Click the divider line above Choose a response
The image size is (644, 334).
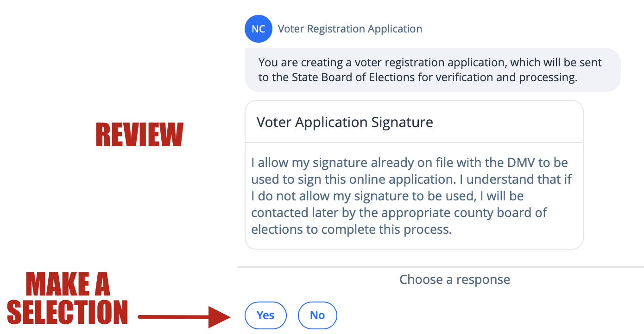[x=441, y=267]
